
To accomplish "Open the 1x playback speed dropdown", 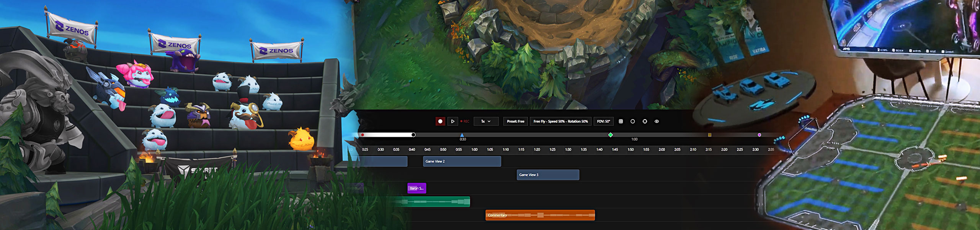I will coord(486,121).
